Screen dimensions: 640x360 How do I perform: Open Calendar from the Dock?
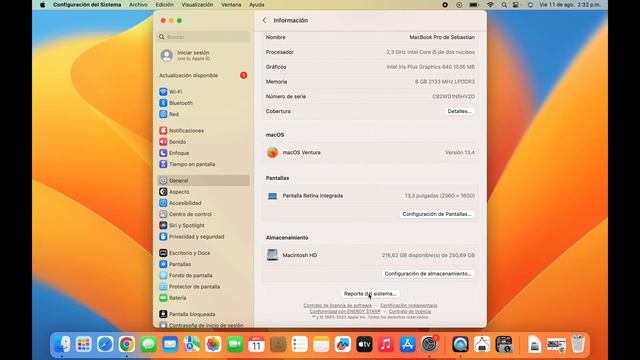pyautogui.click(x=256, y=344)
